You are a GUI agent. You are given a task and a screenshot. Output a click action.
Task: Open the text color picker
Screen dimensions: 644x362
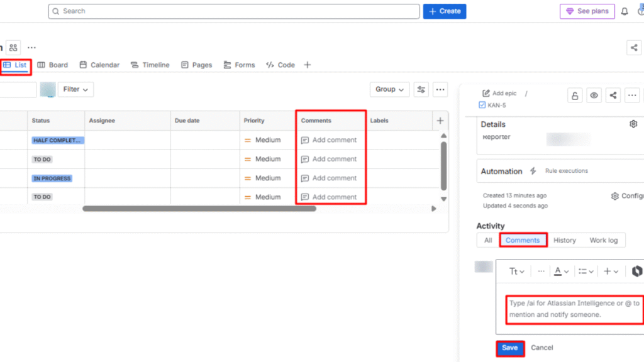(x=561, y=271)
